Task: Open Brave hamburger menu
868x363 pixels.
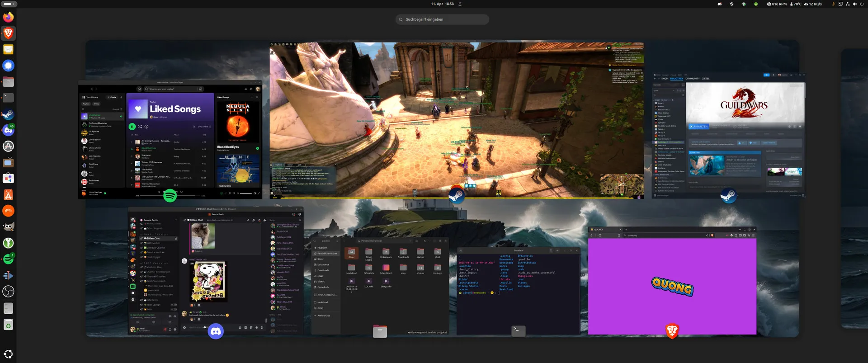Action: [754, 236]
